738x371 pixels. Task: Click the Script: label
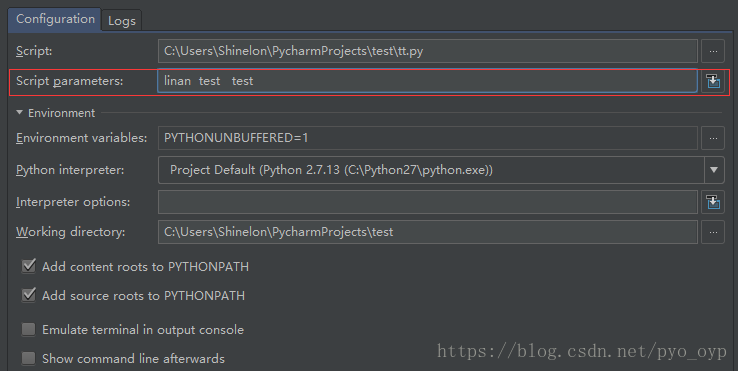(34, 51)
